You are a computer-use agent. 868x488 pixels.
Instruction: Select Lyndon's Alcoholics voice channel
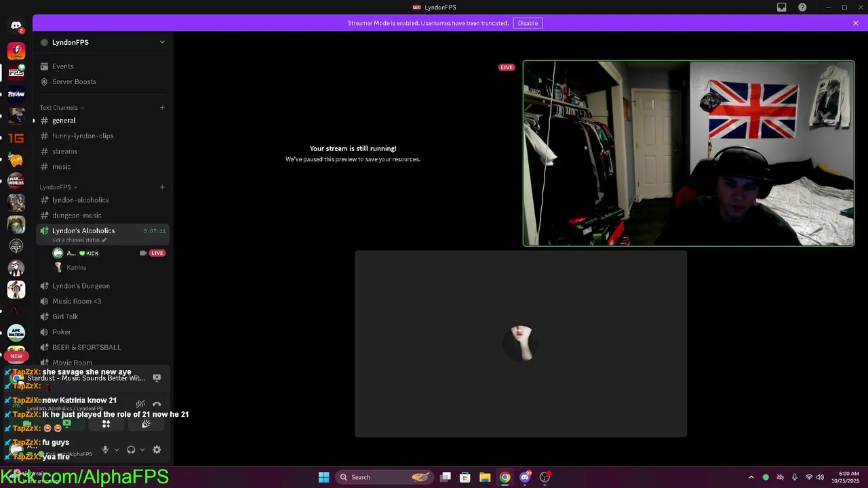click(102, 235)
